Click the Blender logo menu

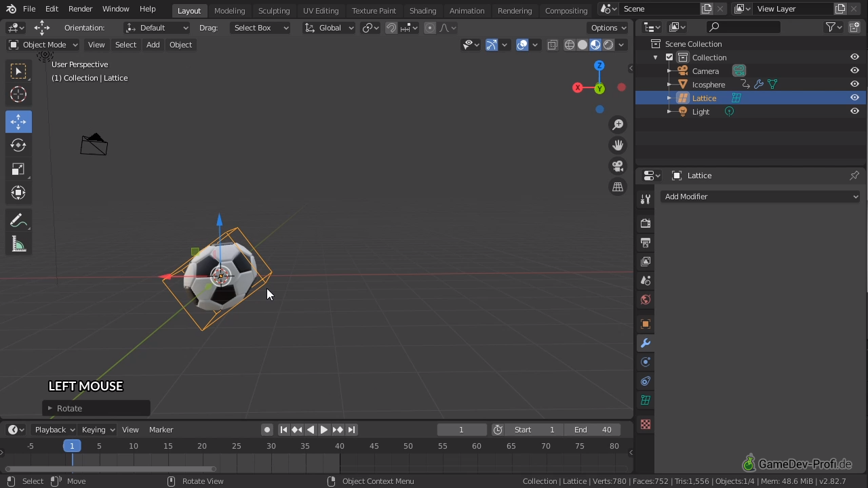11,9
